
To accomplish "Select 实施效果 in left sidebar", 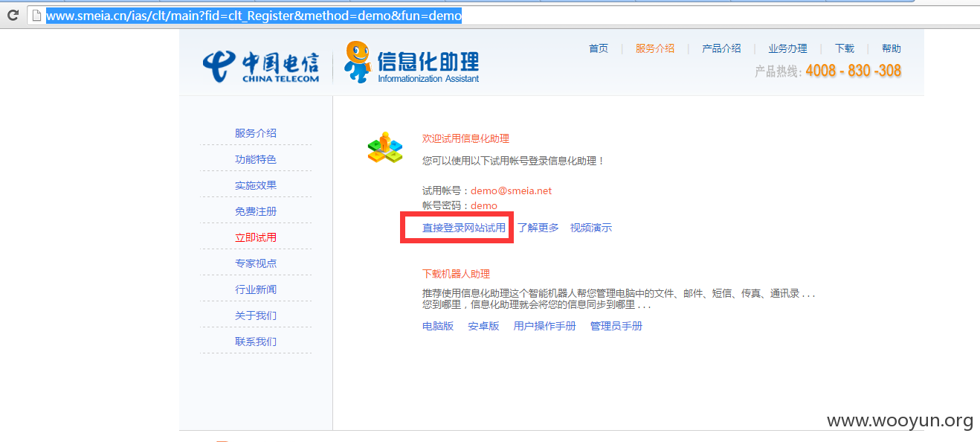I will [256, 185].
